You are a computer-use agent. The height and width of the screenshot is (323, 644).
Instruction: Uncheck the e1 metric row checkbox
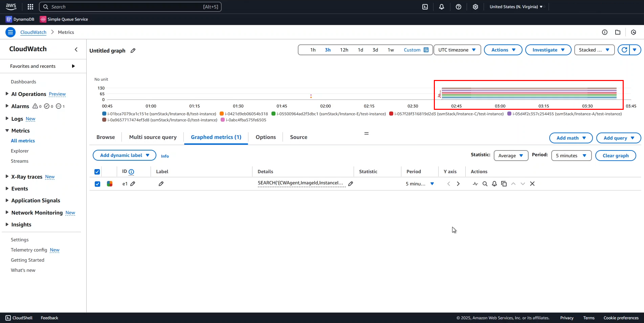pyautogui.click(x=97, y=184)
